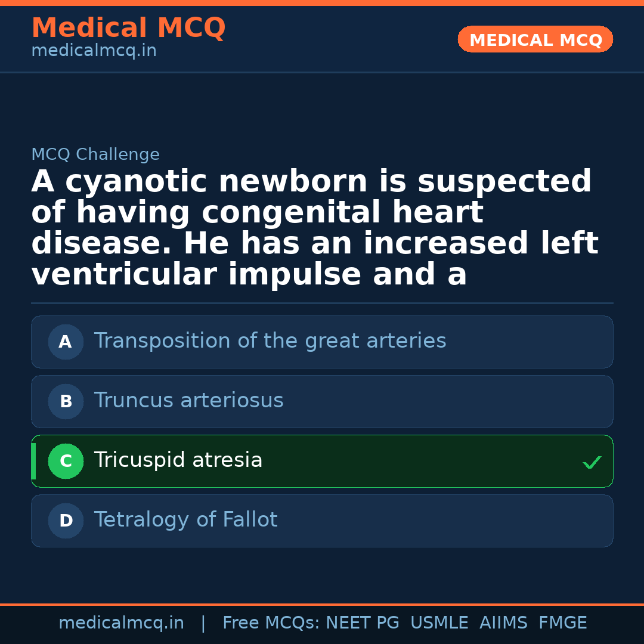Open the medicalmcq.in link in footer
Screen dimensions: 644x644
[x=121, y=623]
